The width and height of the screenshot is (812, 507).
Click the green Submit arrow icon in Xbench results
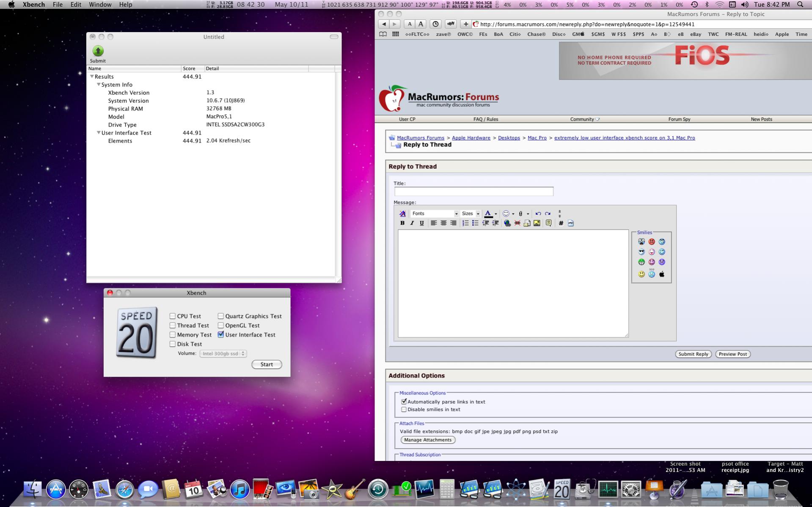(x=98, y=51)
